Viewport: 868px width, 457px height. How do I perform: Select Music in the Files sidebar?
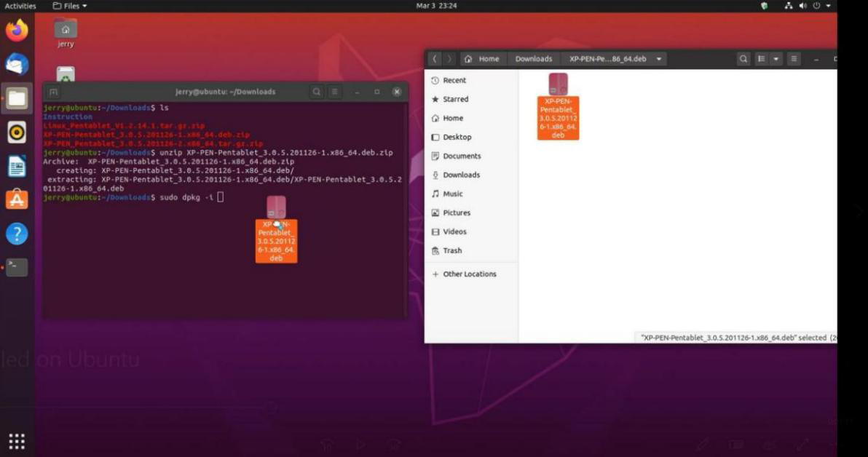tap(472, 194)
